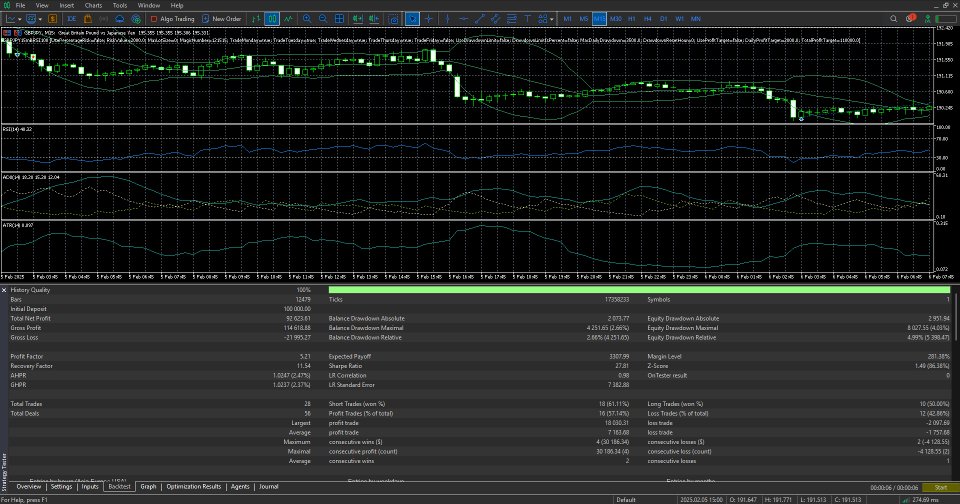Toggle chart shift
960x504 pixels.
pyautogui.click(x=373, y=19)
